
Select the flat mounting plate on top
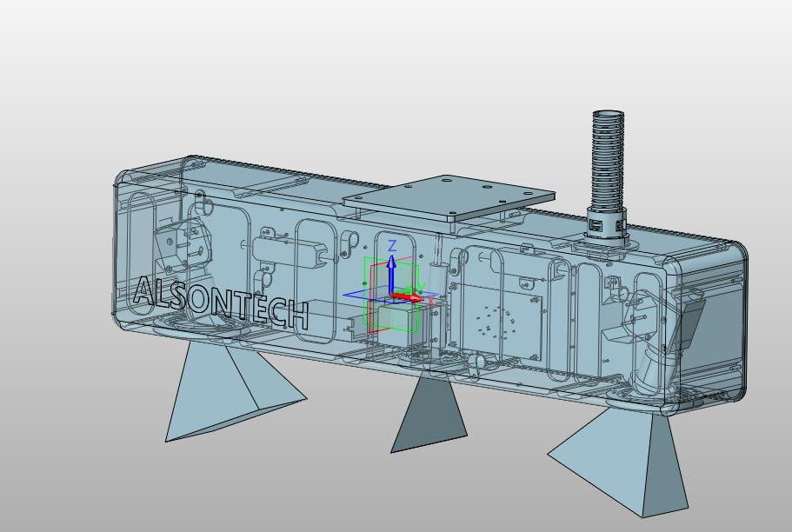tap(449, 197)
